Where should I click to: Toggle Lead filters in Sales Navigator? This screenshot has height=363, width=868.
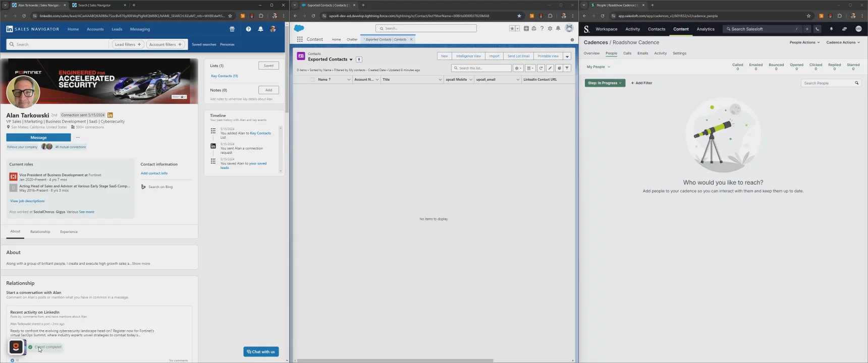(x=127, y=44)
